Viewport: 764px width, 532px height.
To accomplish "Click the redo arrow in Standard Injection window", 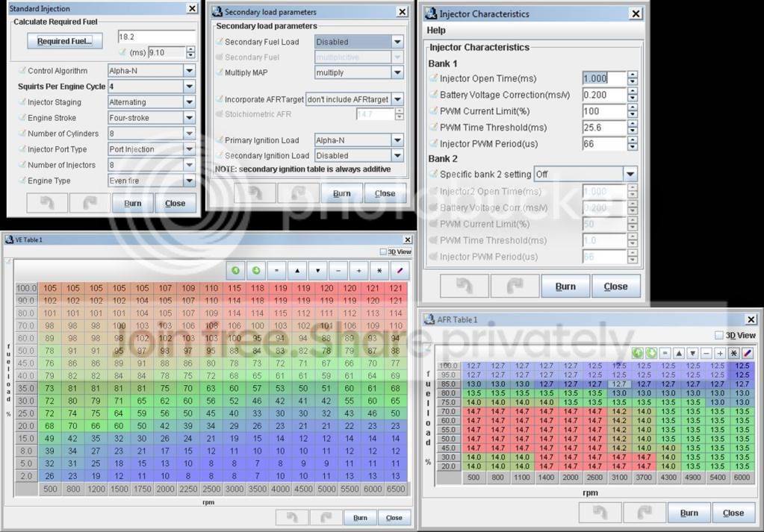I will (90, 203).
